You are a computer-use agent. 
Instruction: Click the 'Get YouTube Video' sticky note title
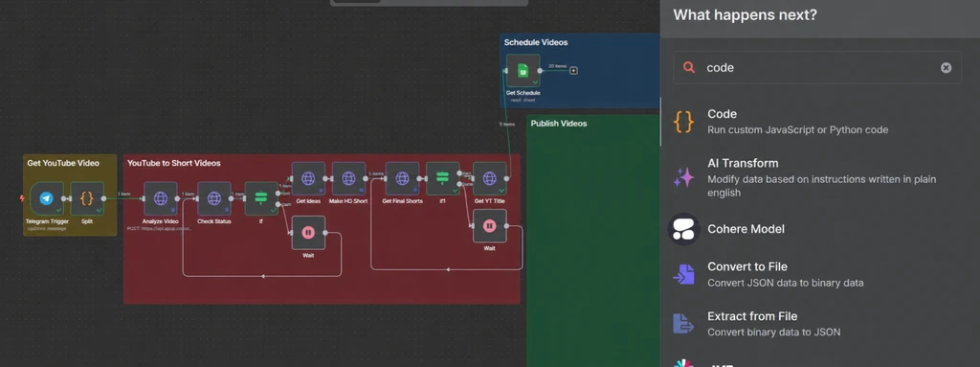point(63,163)
